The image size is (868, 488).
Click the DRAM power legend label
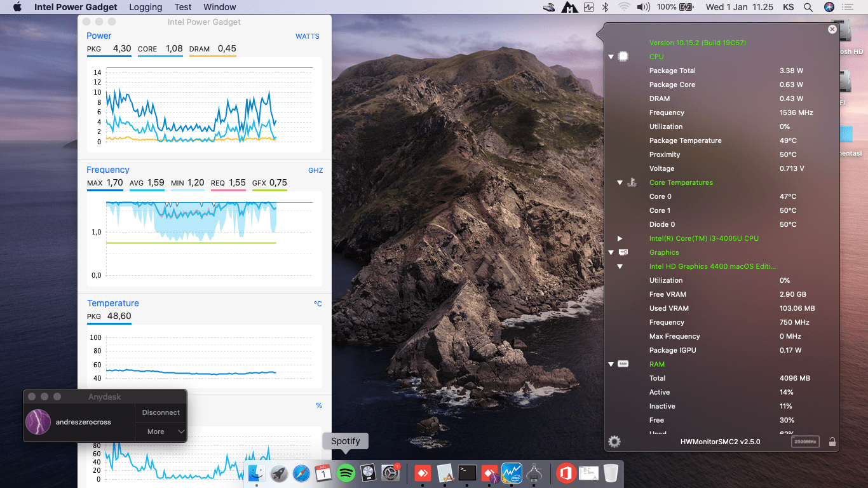pos(200,49)
